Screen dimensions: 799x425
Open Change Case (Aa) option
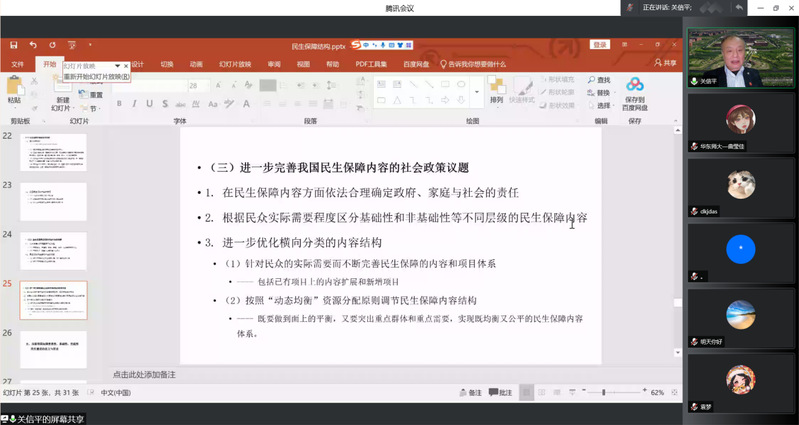point(213,104)
